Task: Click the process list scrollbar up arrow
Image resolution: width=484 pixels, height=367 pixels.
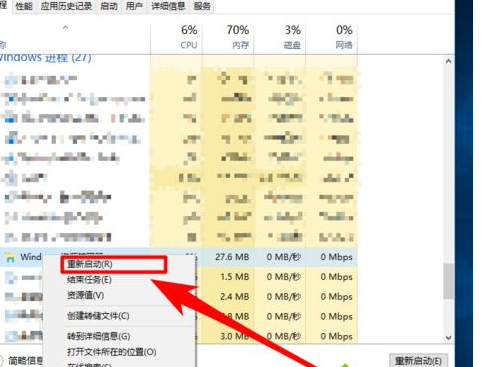Action: coord(449,61)
